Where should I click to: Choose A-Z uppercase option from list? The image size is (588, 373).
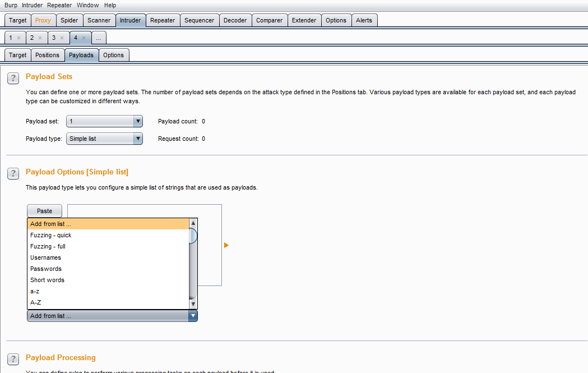(108, 302)
